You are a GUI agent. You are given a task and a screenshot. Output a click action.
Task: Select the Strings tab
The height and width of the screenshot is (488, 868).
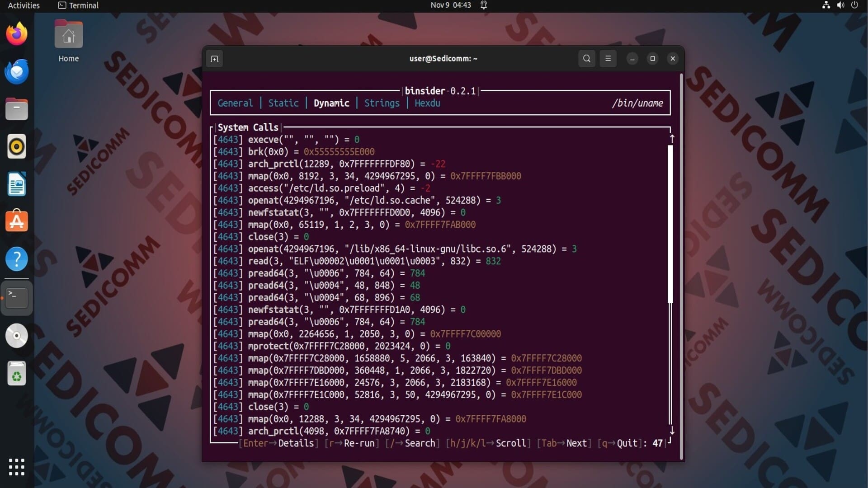382,103
